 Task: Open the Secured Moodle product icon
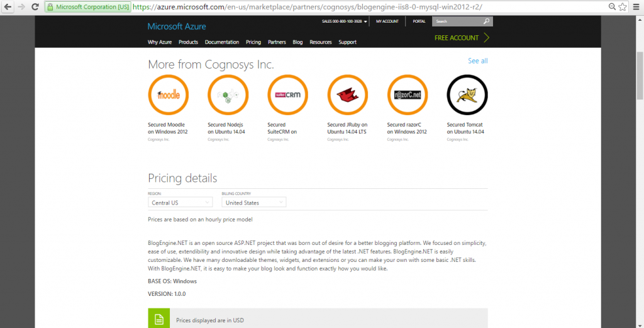(168, 95)
